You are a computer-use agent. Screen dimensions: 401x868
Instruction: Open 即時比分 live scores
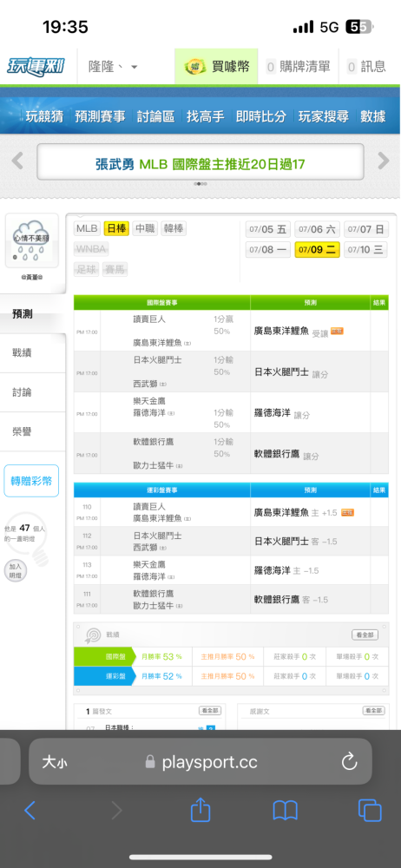261,116
